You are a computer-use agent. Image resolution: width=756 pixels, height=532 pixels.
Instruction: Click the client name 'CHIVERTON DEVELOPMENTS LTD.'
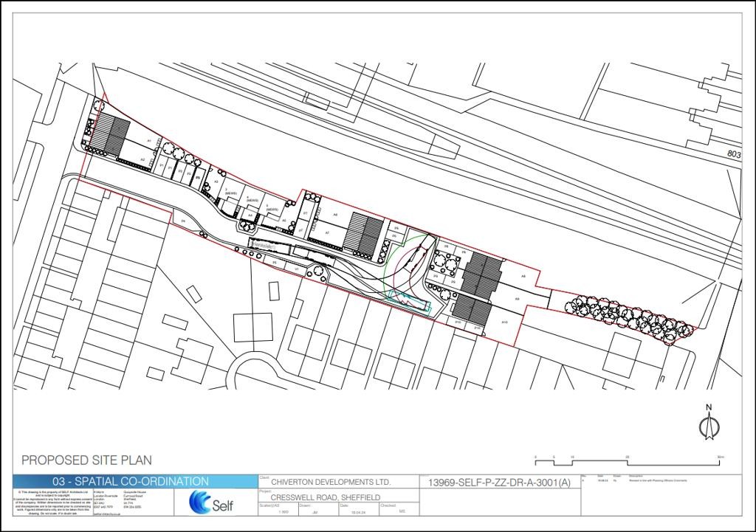coord(329,483)
